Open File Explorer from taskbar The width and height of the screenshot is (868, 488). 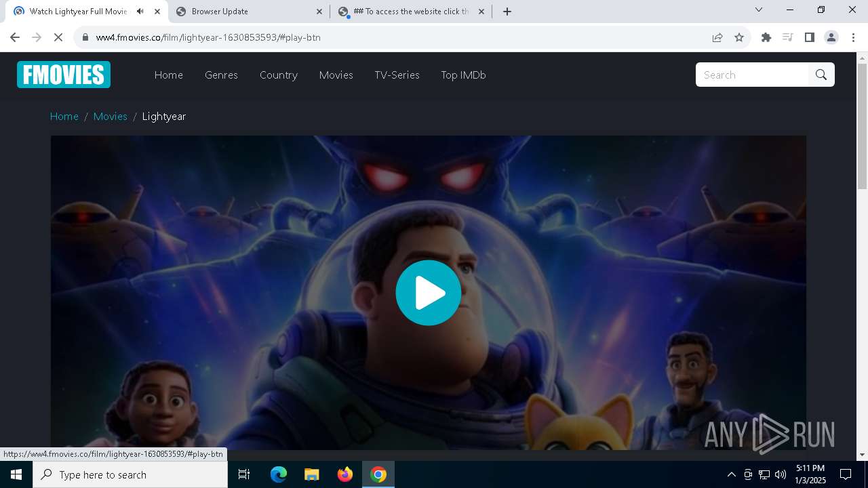click(312, 474)
